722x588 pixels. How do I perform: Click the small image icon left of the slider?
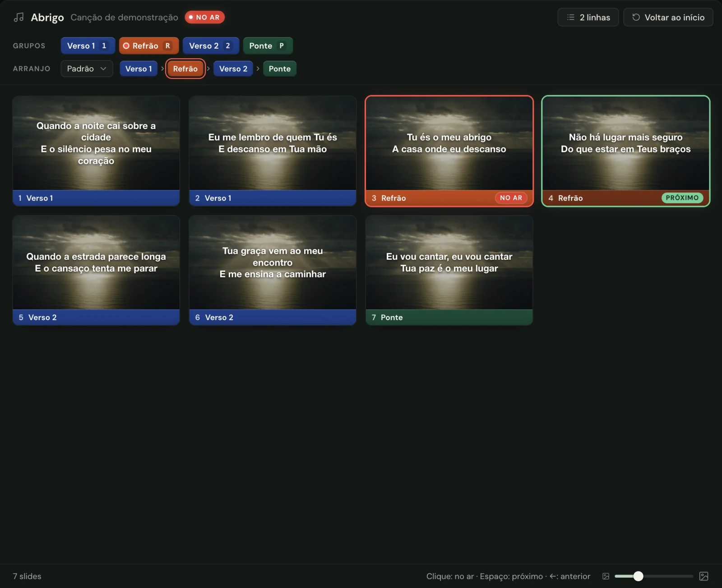coord(606,576)
